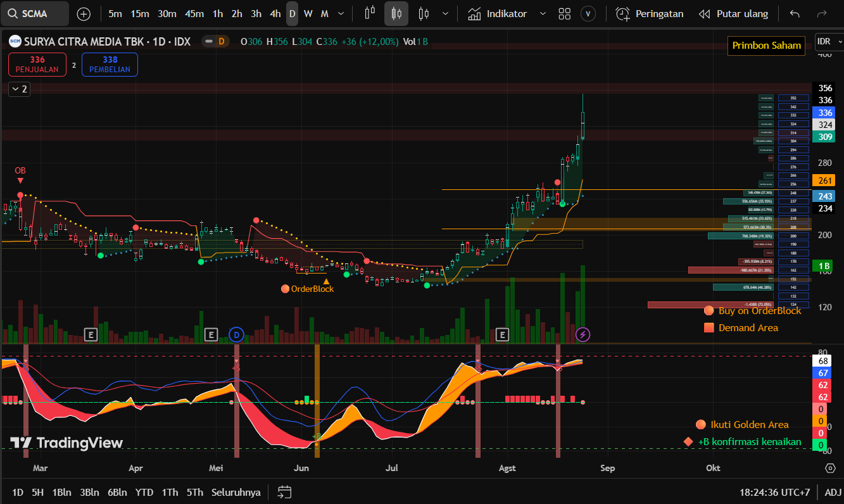Select the bars chart style icon
Screen dimensions: 844x504
click(370, 13)
